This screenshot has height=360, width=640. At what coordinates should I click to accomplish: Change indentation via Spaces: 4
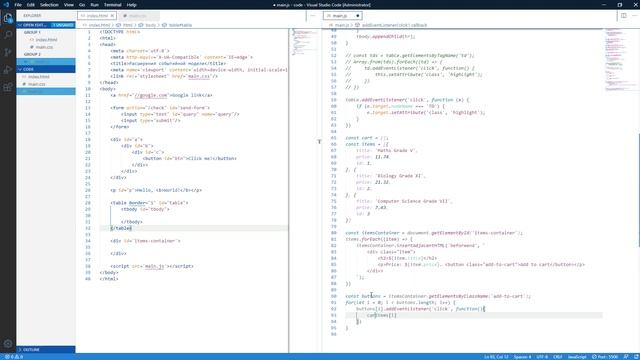tap(522, 357)
